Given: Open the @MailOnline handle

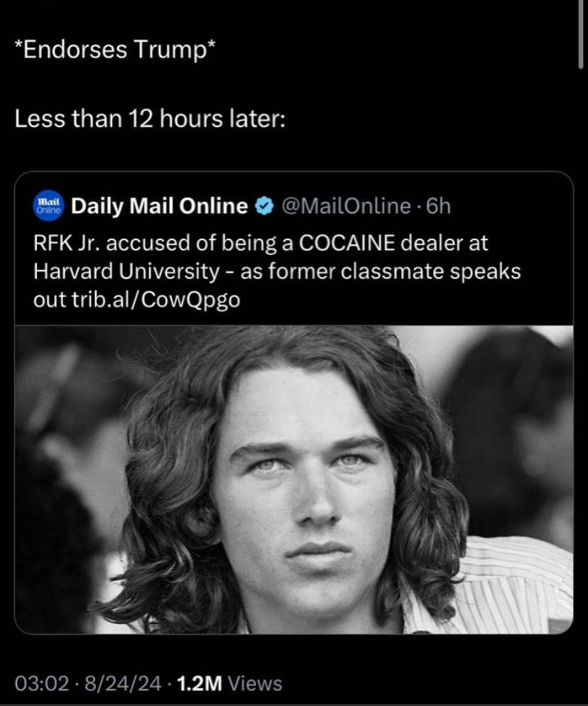Looking at the screenshot, I should 347,206.
